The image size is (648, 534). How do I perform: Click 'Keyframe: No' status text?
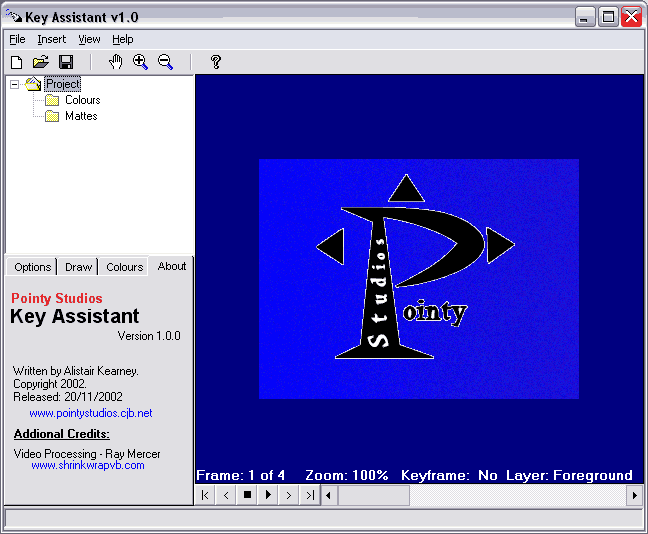pyautogui.click(x=449, y=475)
